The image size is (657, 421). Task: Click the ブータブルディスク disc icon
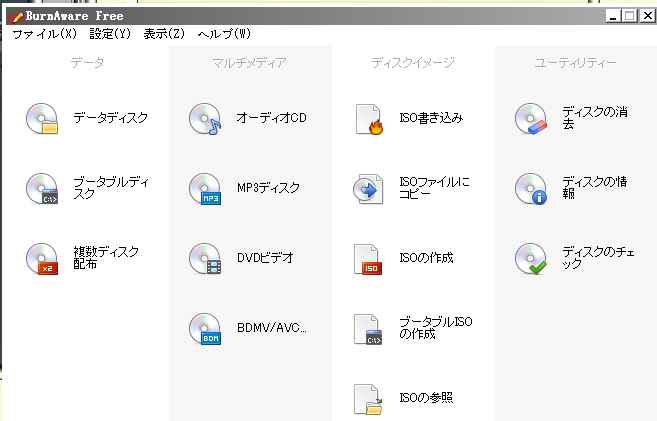pyautogui.click(x=42, y=189)
